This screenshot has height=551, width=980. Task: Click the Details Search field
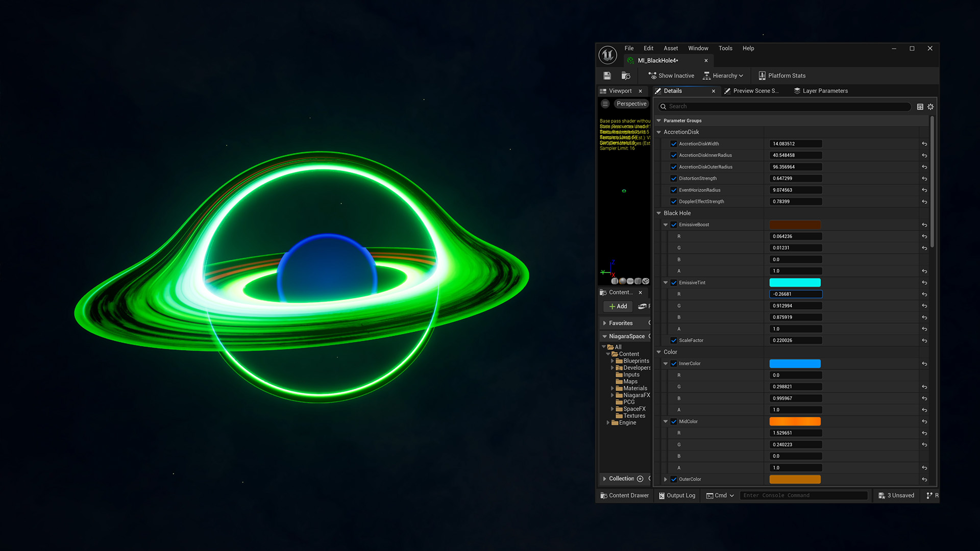(786, 107)
